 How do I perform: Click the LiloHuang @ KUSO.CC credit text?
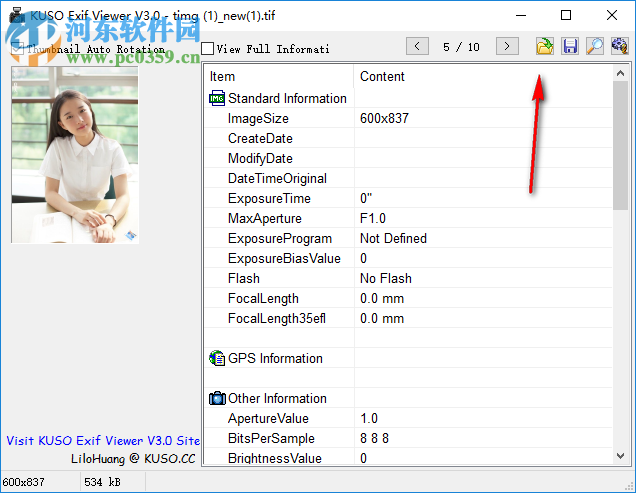(x=133, y=459)
